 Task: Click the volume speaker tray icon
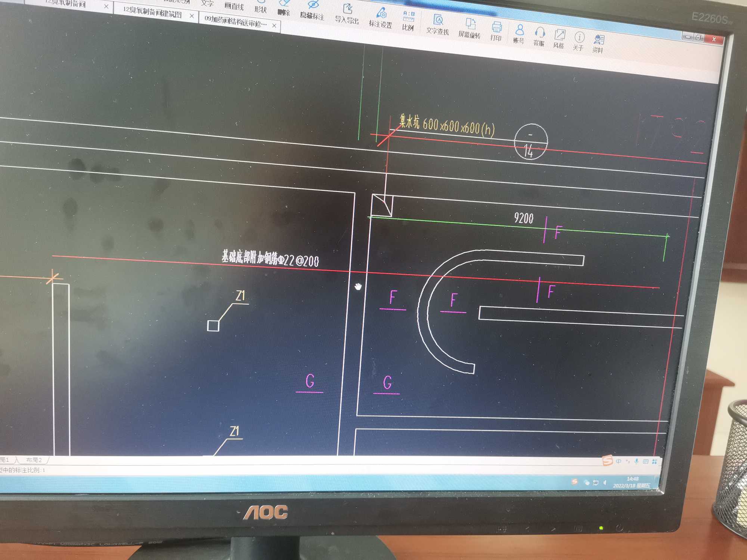[605, 483]
